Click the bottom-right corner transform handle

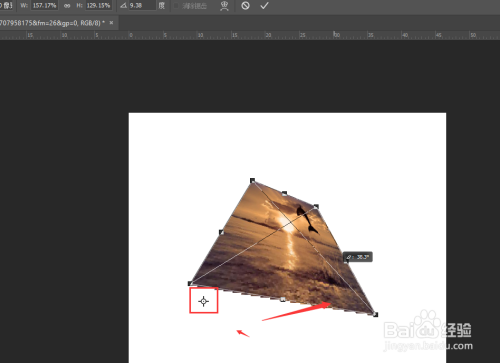pos(375,314)
